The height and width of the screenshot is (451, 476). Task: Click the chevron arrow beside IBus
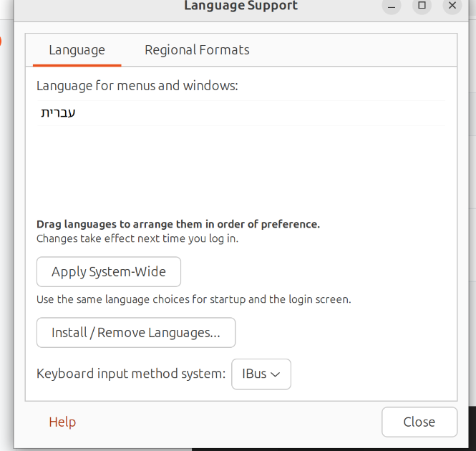tap(275, 374)
